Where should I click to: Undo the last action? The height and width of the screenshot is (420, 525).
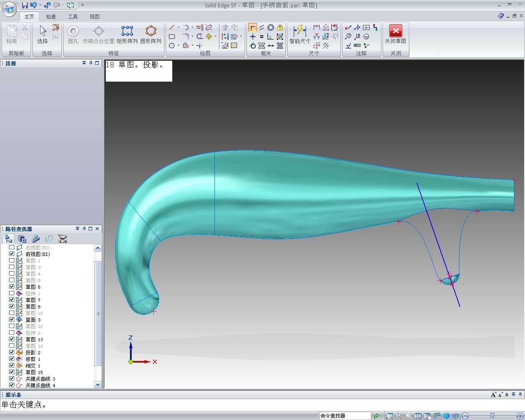[x=33, y=5]
